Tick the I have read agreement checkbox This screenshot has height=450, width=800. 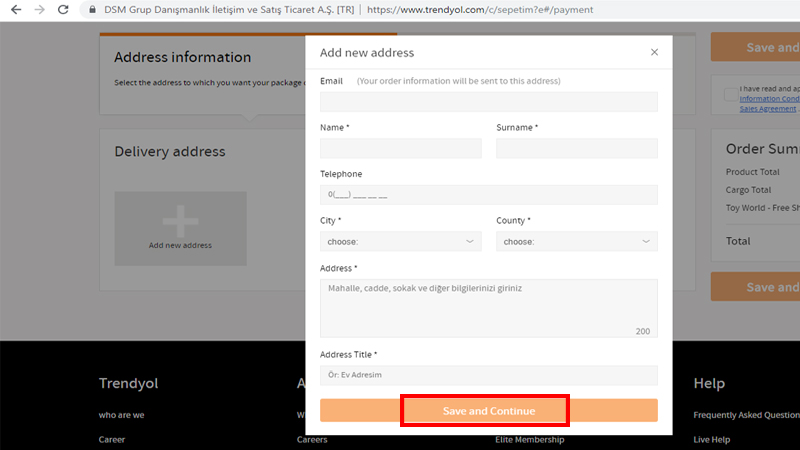pyautogui.click(x=731, y=94)
